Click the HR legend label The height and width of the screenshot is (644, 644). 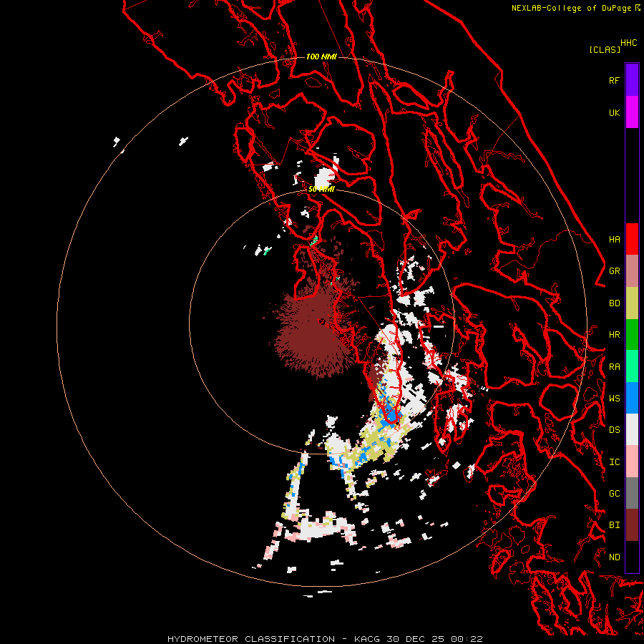pos(614,335)
